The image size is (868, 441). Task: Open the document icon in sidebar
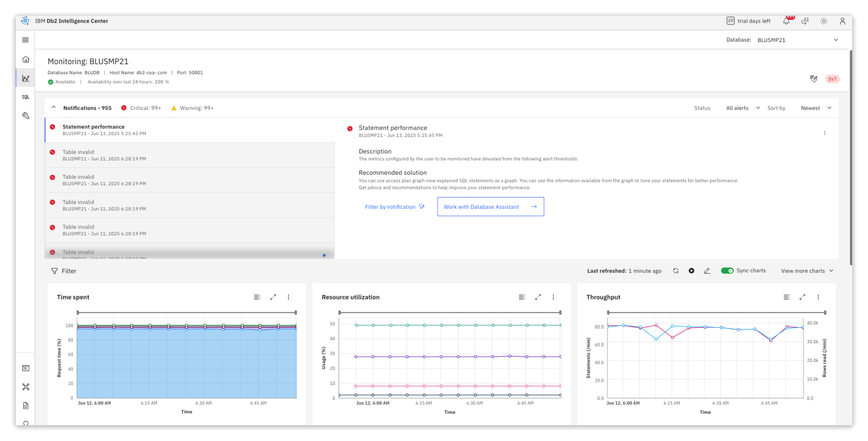[26, 405]
